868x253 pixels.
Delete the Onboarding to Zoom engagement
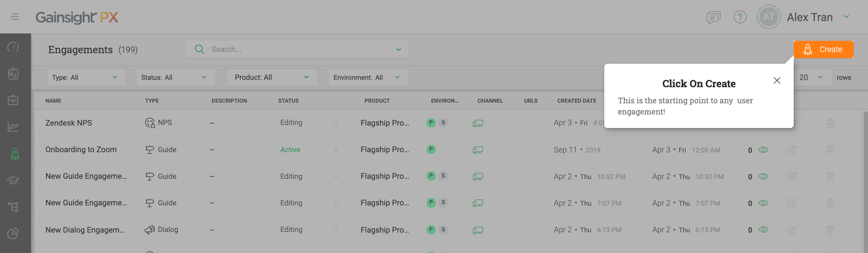[830, 150]
